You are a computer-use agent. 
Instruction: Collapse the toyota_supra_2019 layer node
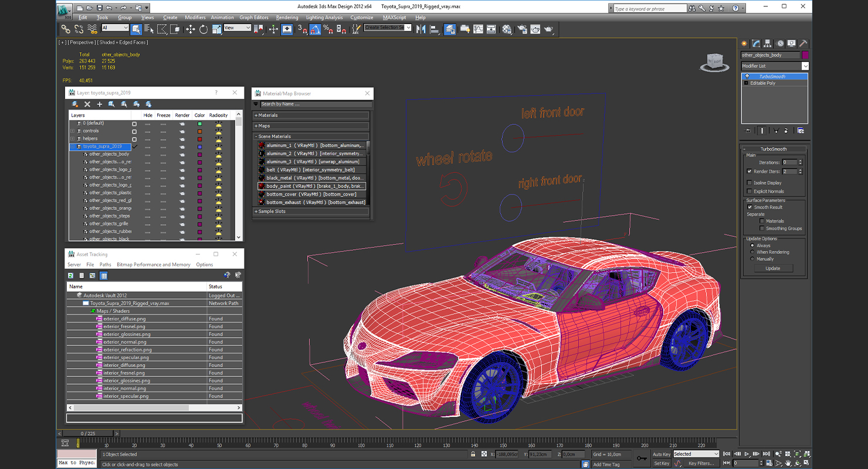coord(73,147)
